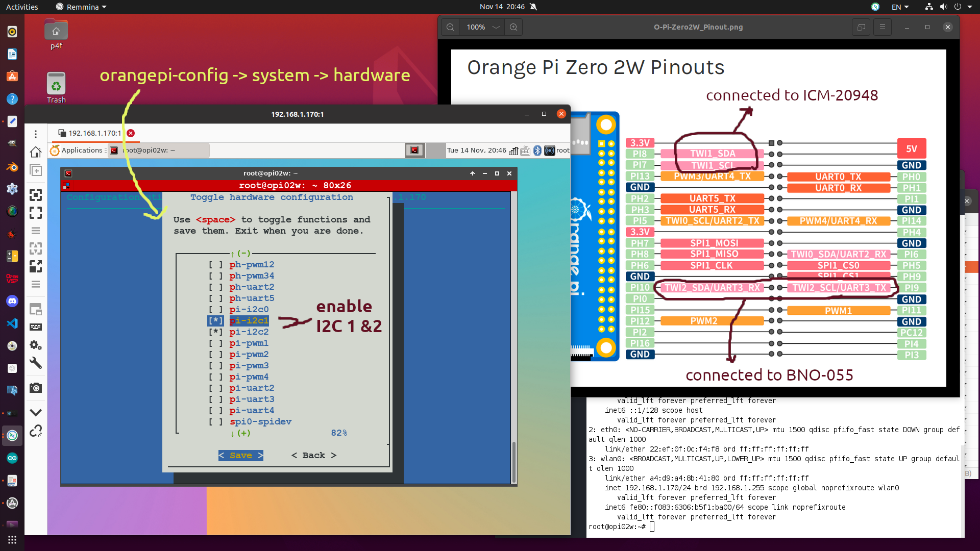Open the EN input language dropdown
Image resolution: width=980 pixels, height=551 pixels.
pos(900,7)
